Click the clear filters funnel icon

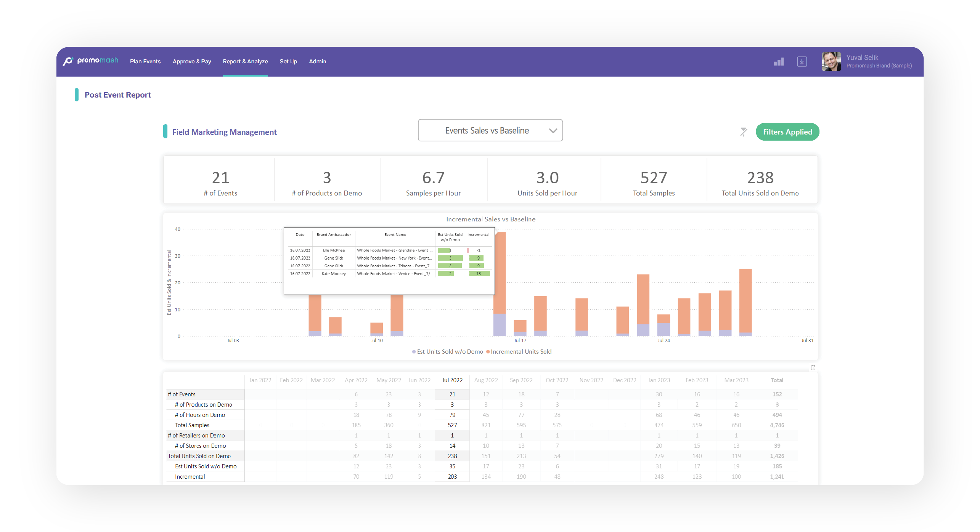point(744,132)
